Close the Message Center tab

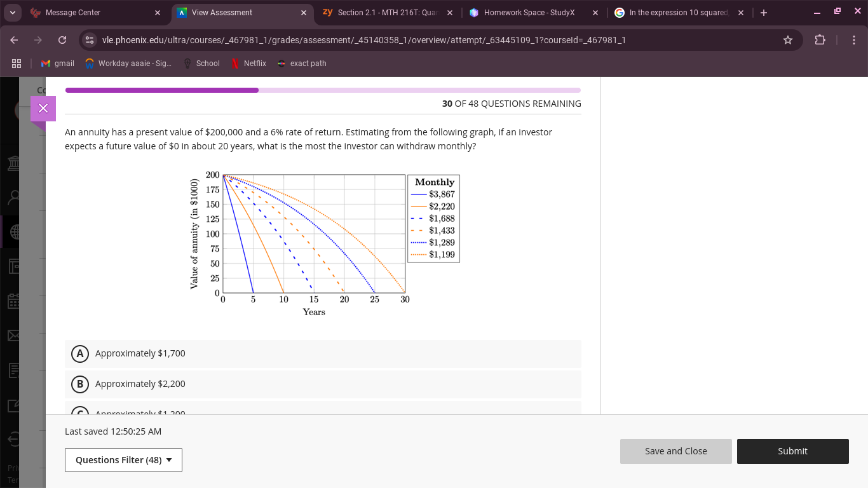click(158, 13)
